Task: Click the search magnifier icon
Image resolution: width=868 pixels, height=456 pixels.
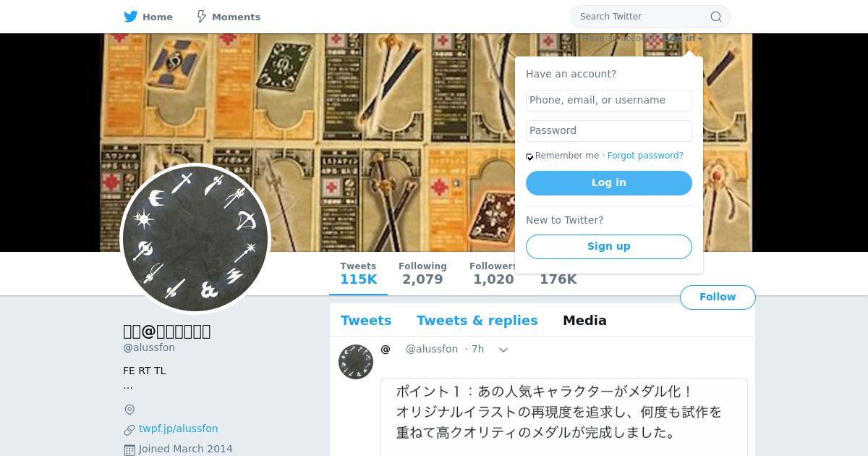Action: 716,17
